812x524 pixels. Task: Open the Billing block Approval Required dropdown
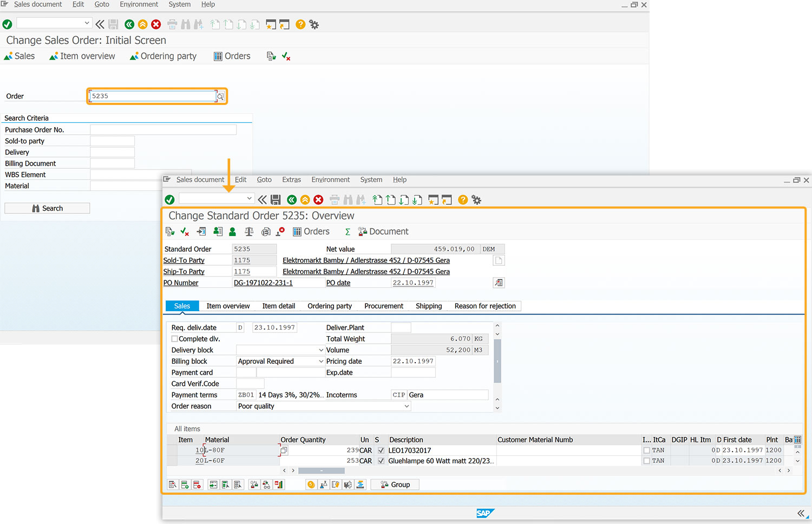coord(321,361)
